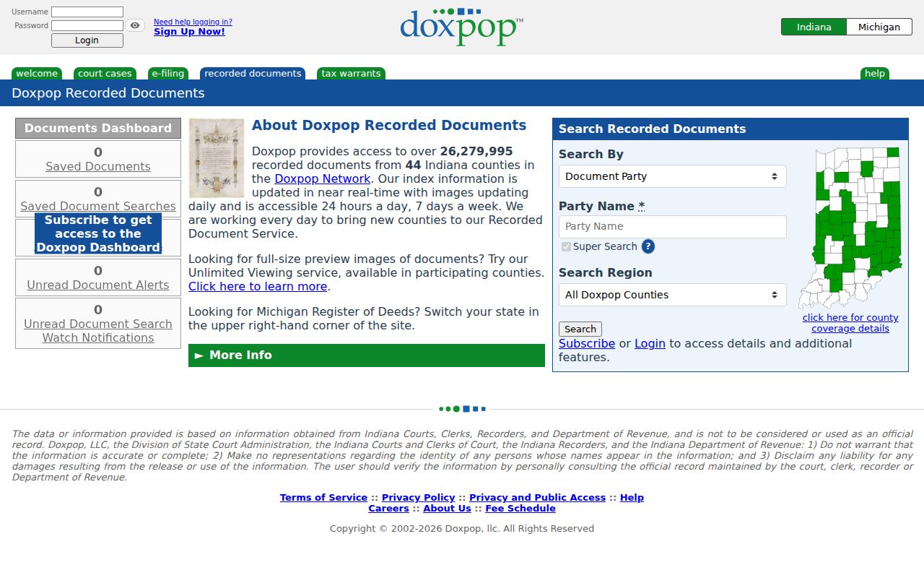Click the Subscribe link in search panel
This screenshot has height=578, width=924.
[587, 344]
